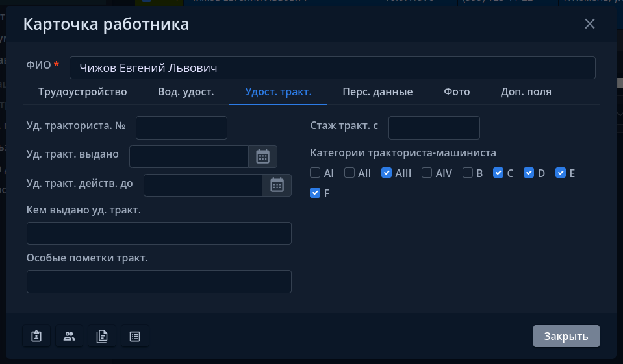
Task: Uncheck the AIII category checkbox
Action: tap(387, 173)
